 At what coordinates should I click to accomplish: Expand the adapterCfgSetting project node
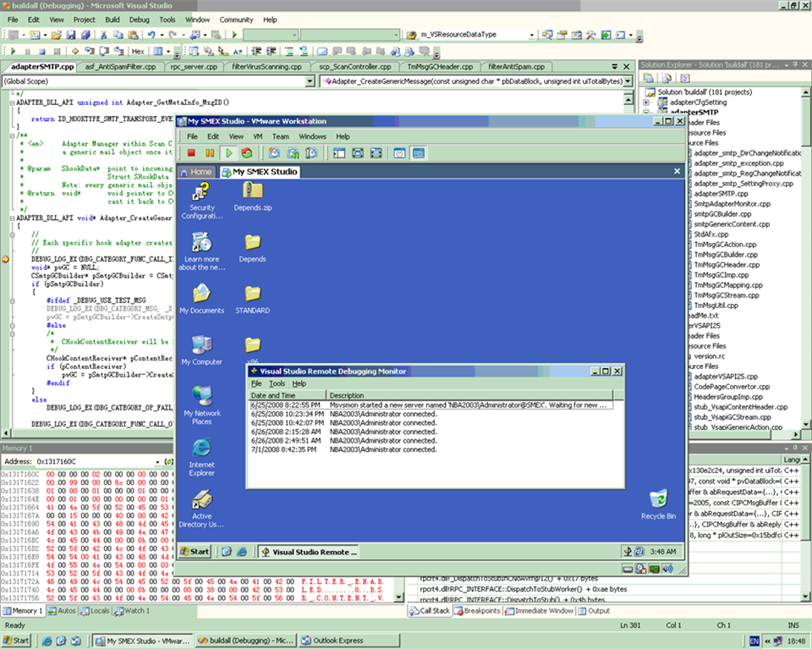tap(645, 102)
